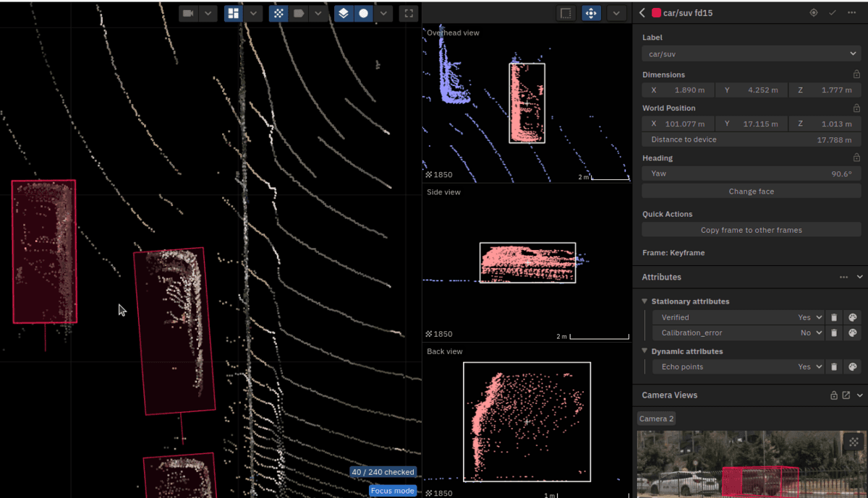Edit Dimensions X value 1.890 m

tap(678, 90)
